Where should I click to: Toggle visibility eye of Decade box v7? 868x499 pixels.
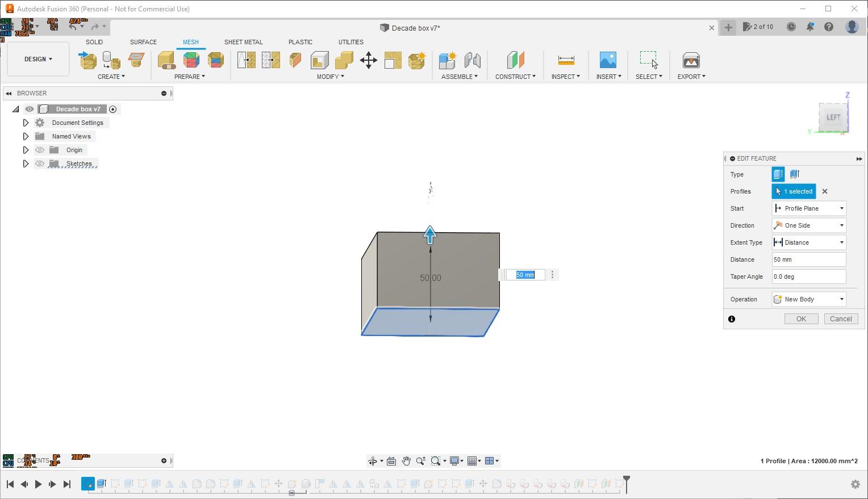30,109
